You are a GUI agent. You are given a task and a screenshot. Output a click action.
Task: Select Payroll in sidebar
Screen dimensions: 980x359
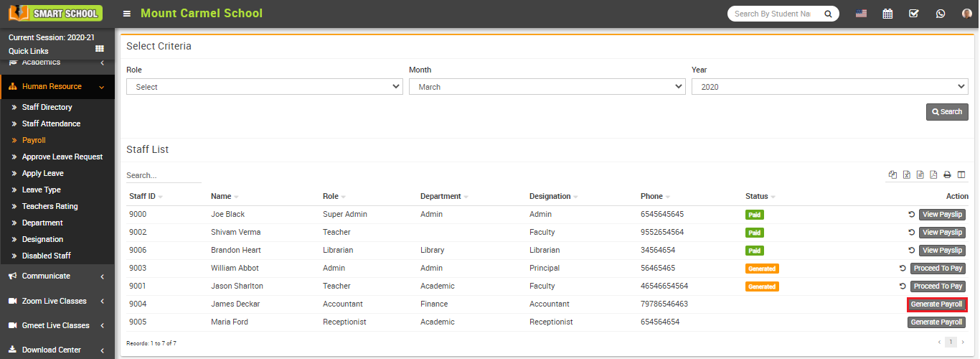pos(34,140)
